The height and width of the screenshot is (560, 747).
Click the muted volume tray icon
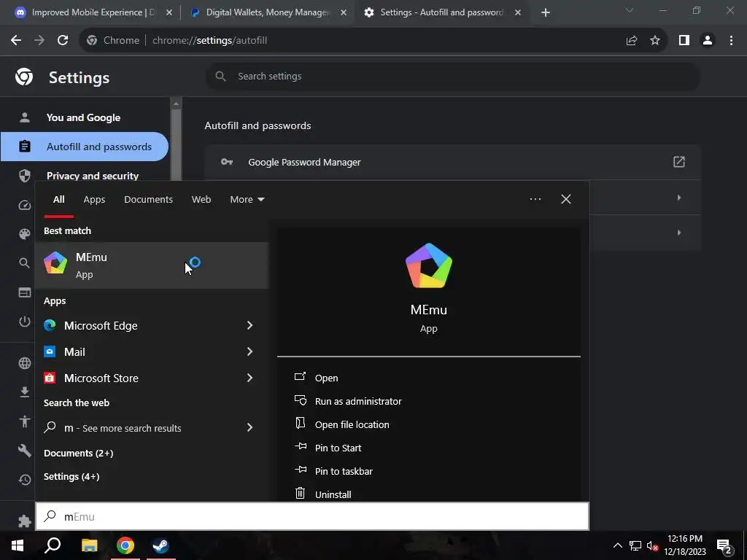[x=652, y=545]
